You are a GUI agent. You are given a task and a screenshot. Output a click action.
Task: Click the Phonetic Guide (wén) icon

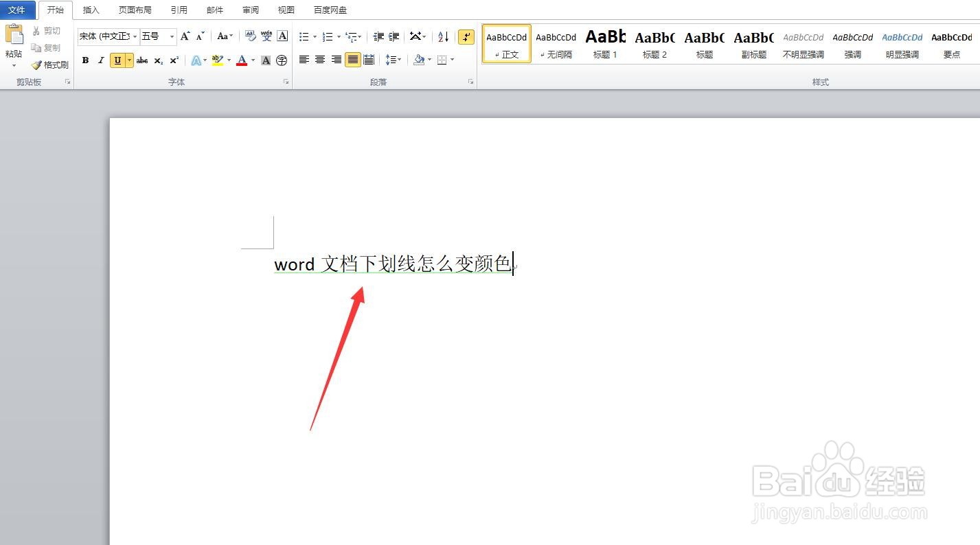(x=266, y=36)
